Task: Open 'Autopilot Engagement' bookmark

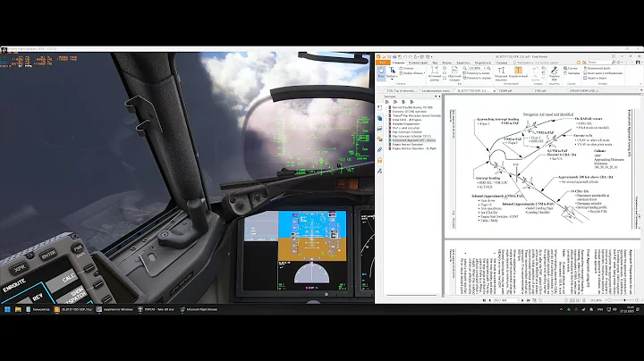Action: click(406, 124)
